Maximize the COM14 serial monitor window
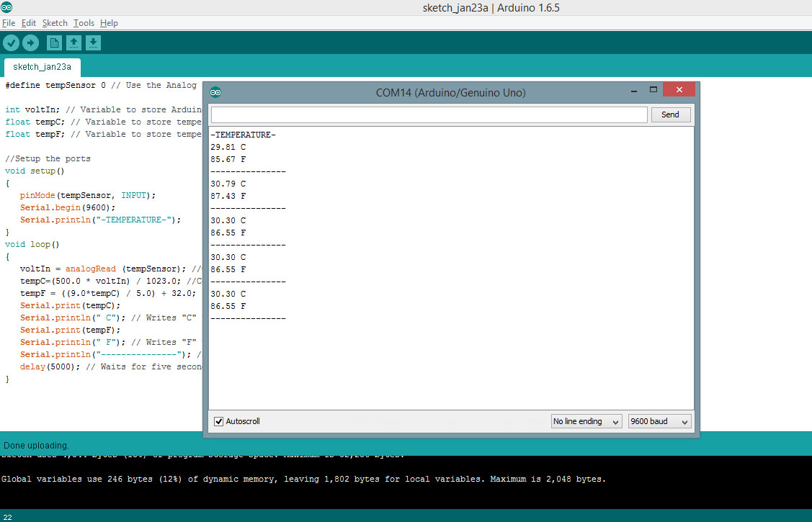The height and width of the screenshot is (522, 812). pos(653,89)
